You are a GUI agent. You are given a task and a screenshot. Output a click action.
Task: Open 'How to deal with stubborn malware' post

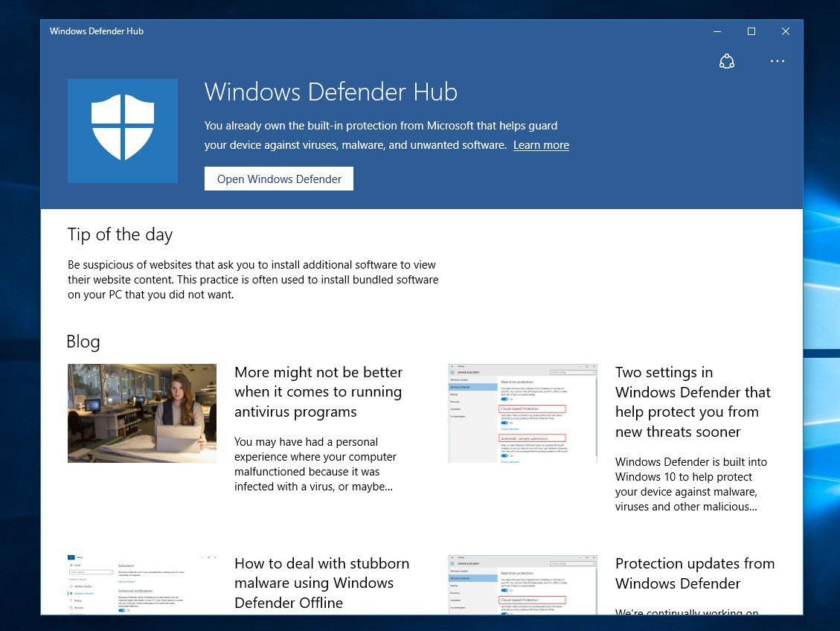tap(321, 583)
